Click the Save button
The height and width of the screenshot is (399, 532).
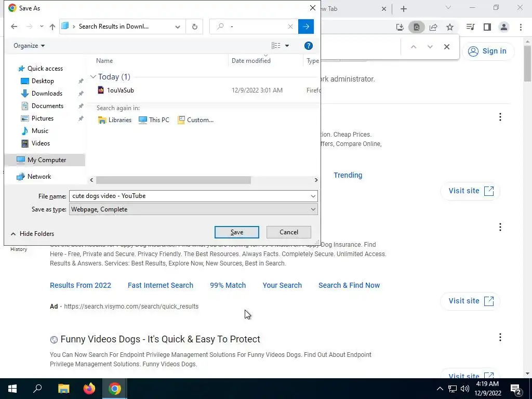click(x=237, y=232)
